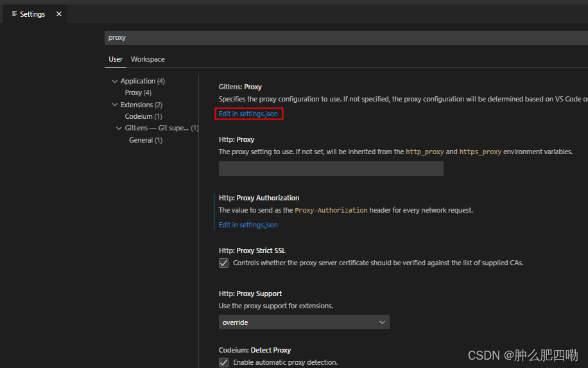Click the http_proxy code text
Image resolution: width=588 pixels, height=368 pixels.
coord(424,152)
